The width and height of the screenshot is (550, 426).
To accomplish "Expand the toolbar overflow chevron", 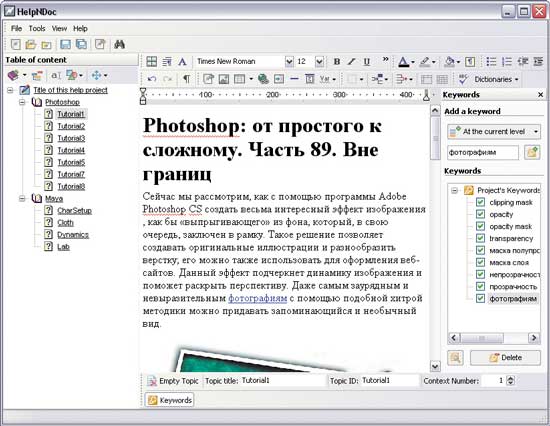I will [x=385, y=59].
